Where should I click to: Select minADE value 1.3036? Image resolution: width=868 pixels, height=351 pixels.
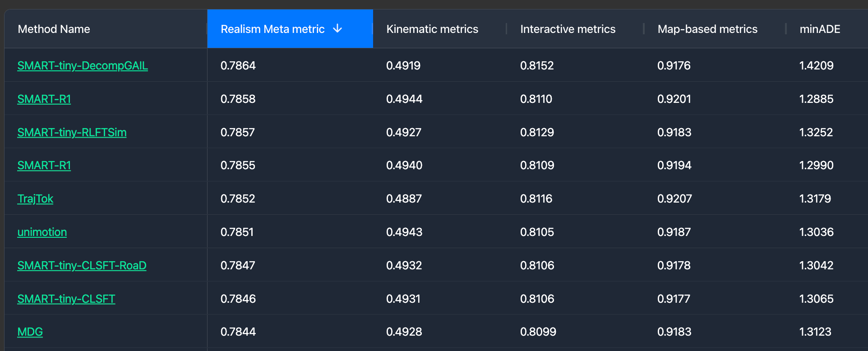coord(817,232)
